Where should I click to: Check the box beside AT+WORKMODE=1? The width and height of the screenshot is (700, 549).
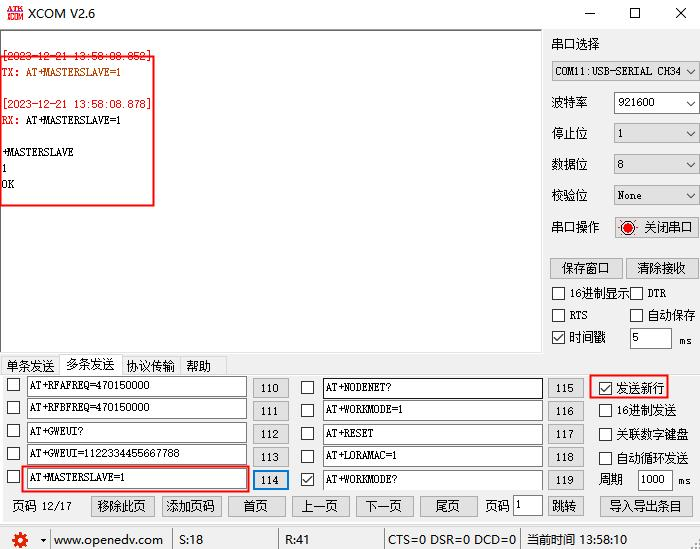307,410
